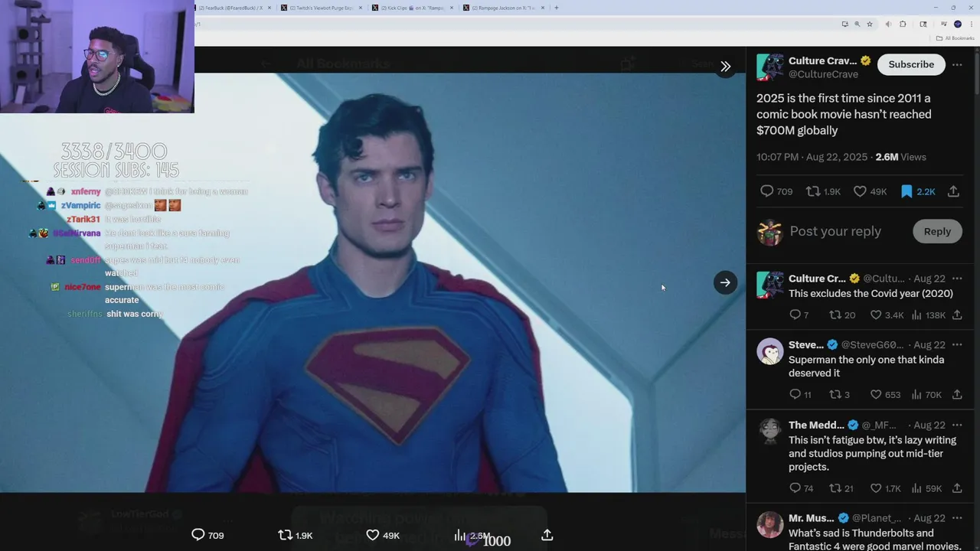Share the Covid year comment
This screenshot has width=980, height=551.
coord(957,315)
